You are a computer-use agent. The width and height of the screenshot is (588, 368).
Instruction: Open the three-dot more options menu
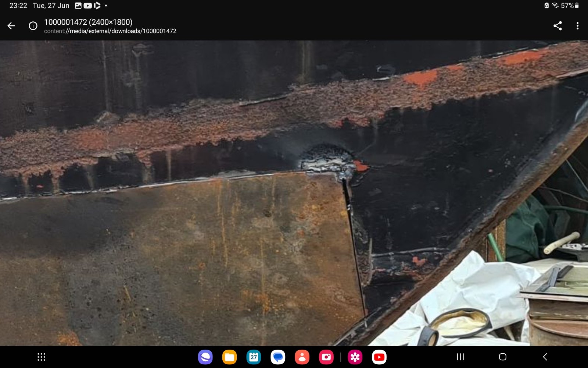coord(577,26)
